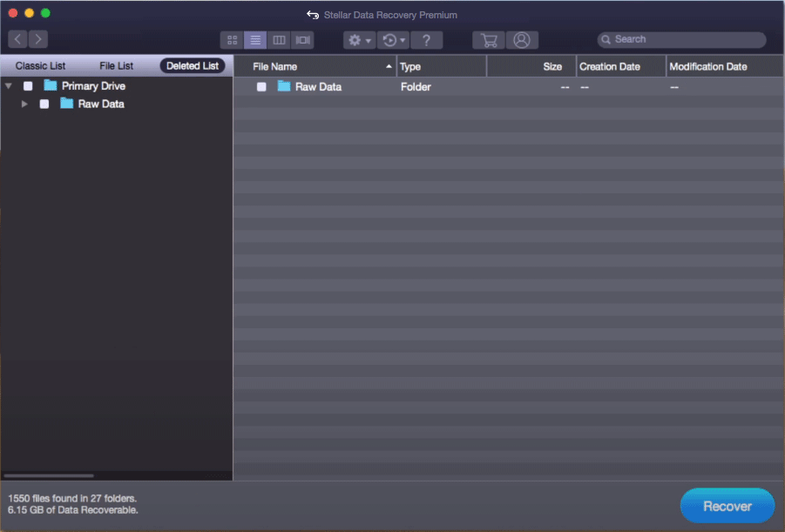
Task: Switch to icon grid view
Action: [232, 40]
